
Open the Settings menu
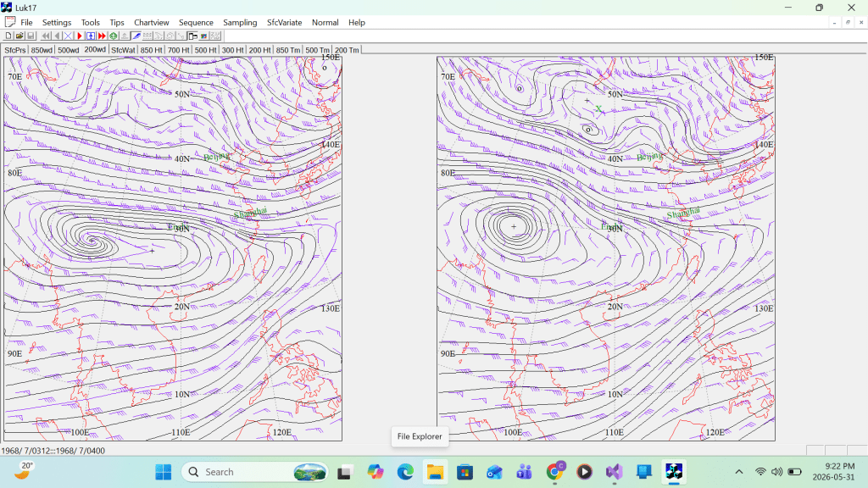point(57,23)
